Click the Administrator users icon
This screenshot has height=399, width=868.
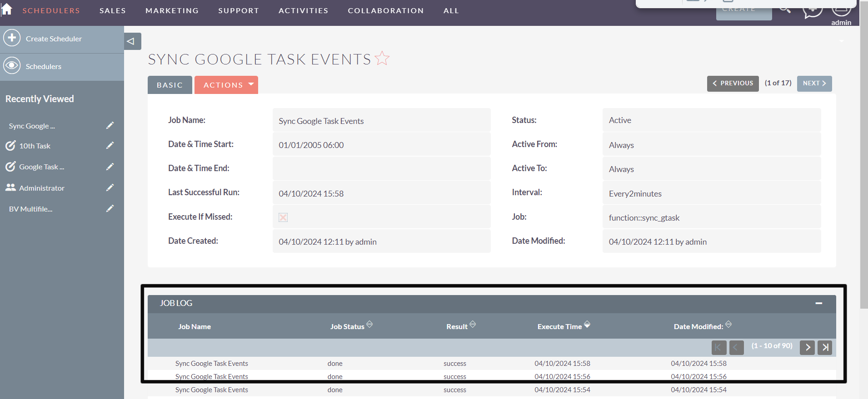[x=10, y=187]
